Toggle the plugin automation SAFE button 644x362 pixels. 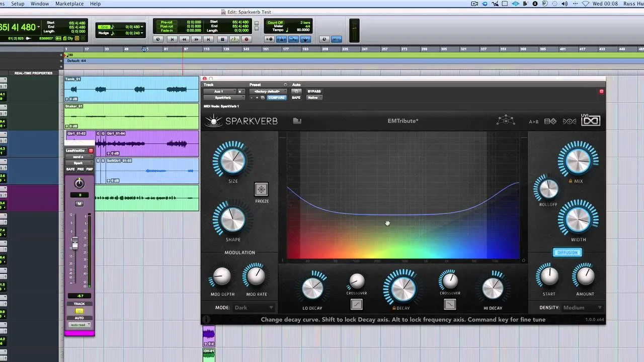(296, 98)
